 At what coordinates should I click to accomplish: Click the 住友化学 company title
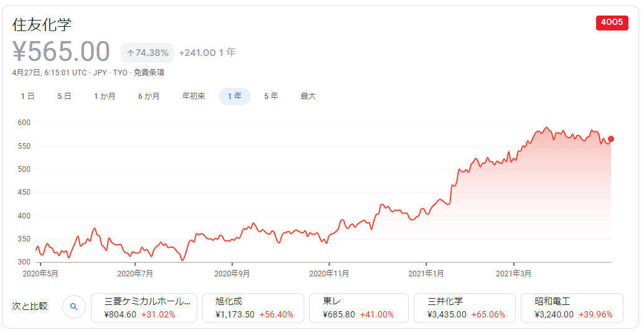pos(42,25)
